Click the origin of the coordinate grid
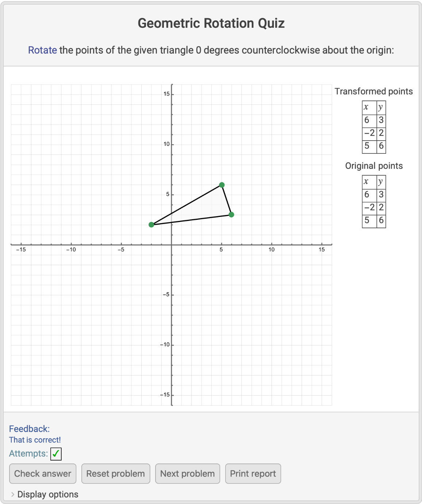The height and width of the screenshot is (504, 422). (x=172, y=244)
